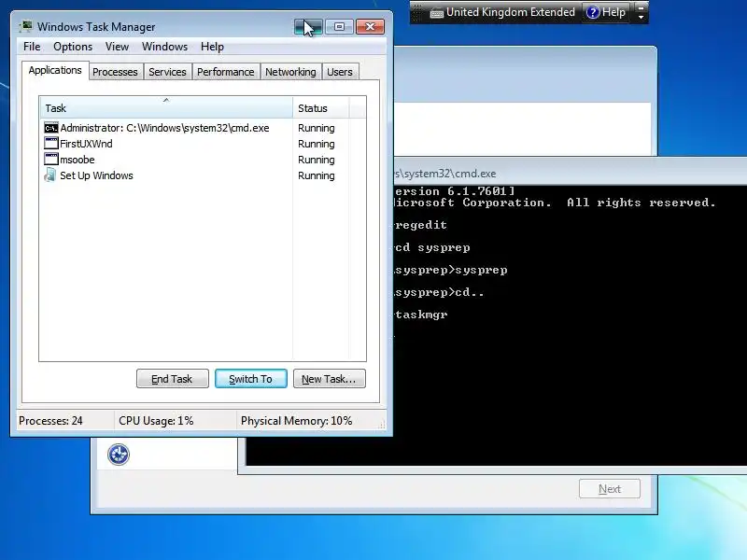Maximize the Task Manager window
The width and height of the screenshot is (747, 560).
339,27
